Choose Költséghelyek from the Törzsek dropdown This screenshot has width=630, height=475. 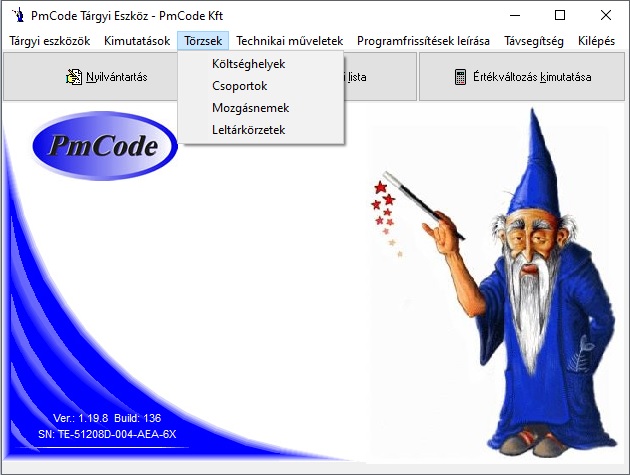(261, 64)
